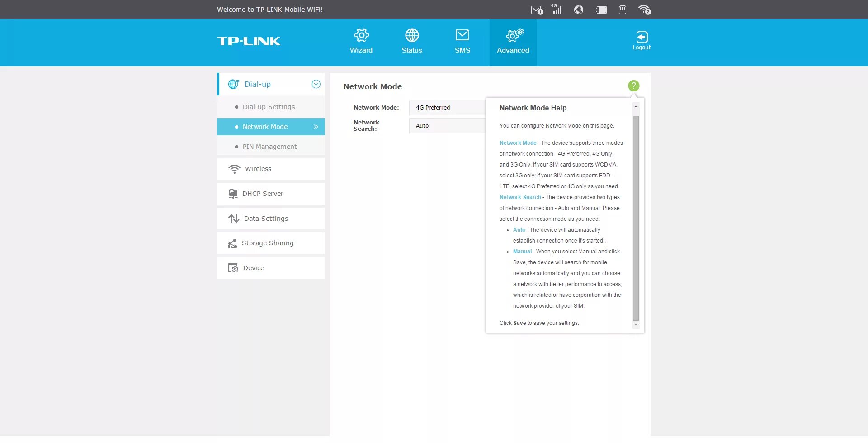868x443 pixels.
Task: Collapse the Dial-up section chevron
Action: pos(316,84)
